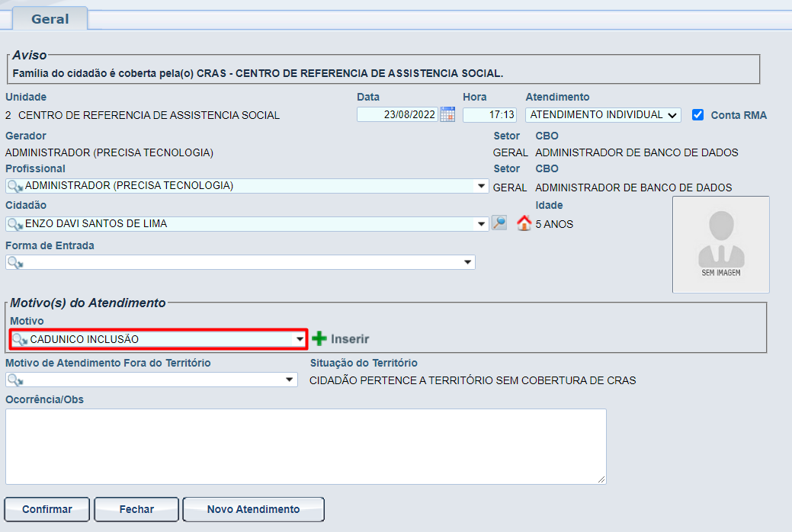Click search icon in Fora do Território field

coord(14,380)
